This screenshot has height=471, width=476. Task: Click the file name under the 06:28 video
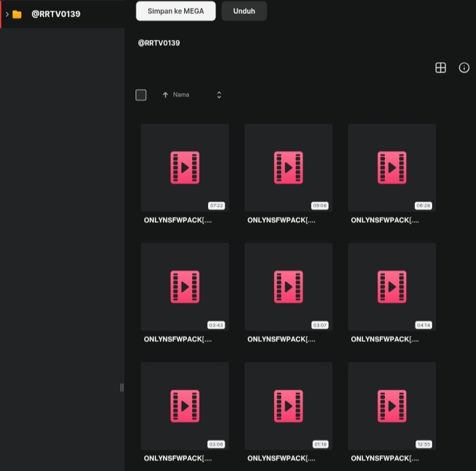[x=385, y=220]
